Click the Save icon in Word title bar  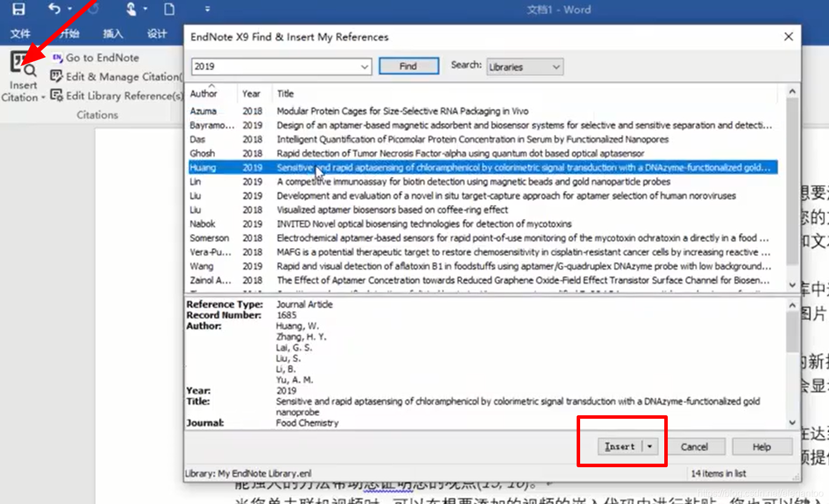click(x=19, y=9)
